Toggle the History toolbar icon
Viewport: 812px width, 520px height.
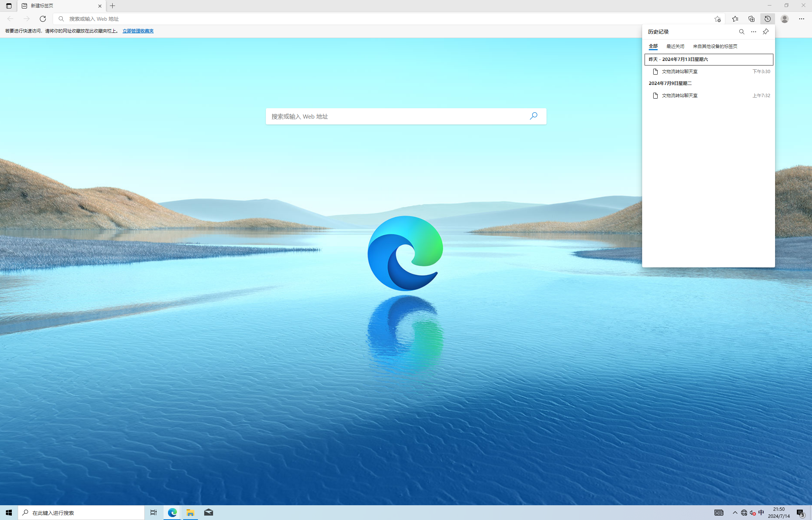(x=768, y=19)
